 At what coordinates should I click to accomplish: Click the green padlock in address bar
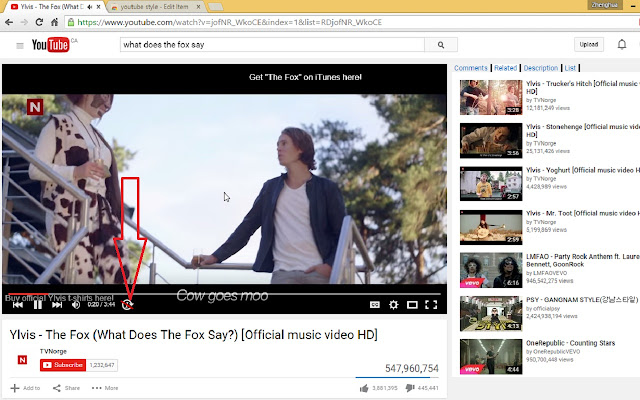[71, 22]
